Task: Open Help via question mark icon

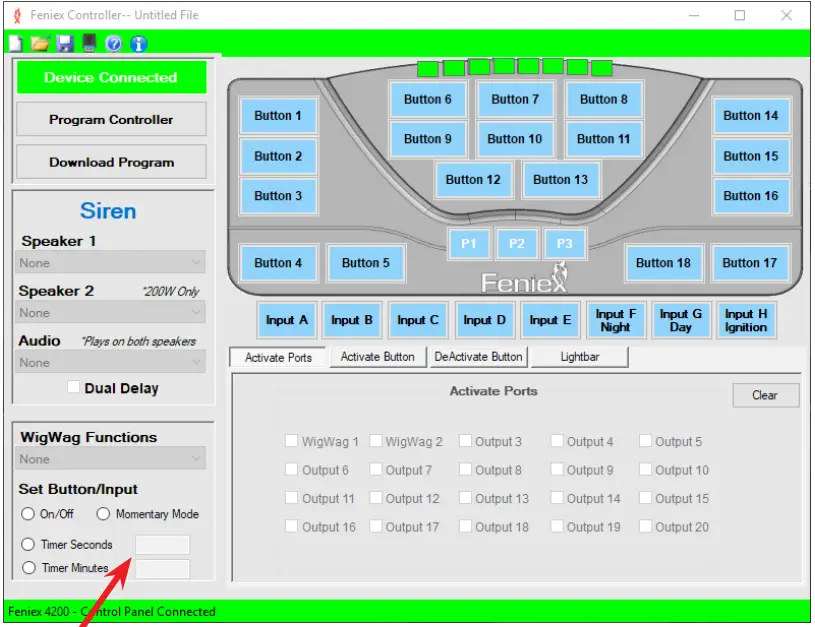Action: 113,44
